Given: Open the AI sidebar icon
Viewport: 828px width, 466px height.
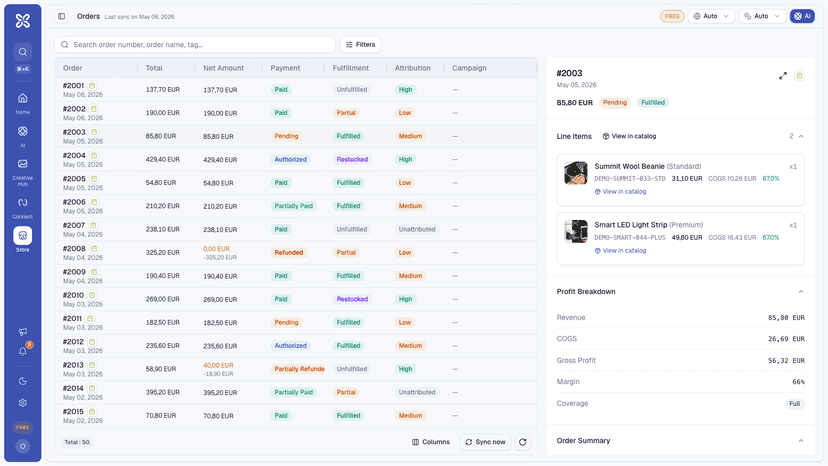Looking at the screenshot, I should click(x=22, y=135).
